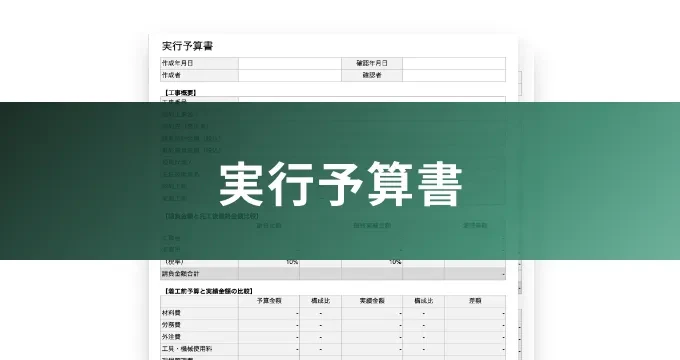This screenshot has height=360, width=680.
Task: Click the 予算金額 cell in 材料費 row
Action: [269, 313]
